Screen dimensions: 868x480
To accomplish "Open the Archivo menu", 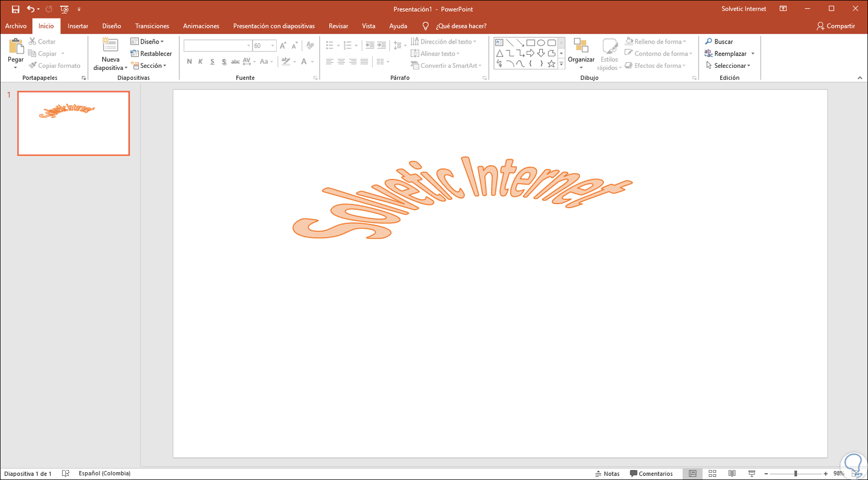I will point(16,26).
